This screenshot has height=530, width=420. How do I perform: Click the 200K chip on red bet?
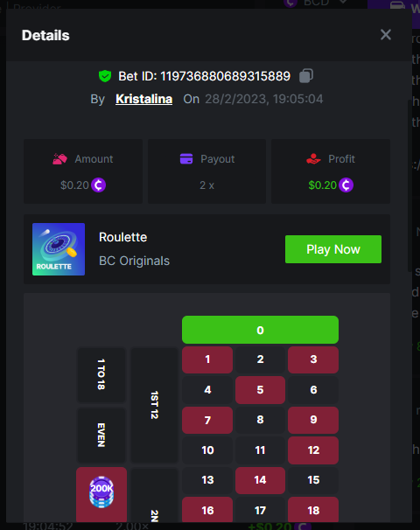[101, 492]
